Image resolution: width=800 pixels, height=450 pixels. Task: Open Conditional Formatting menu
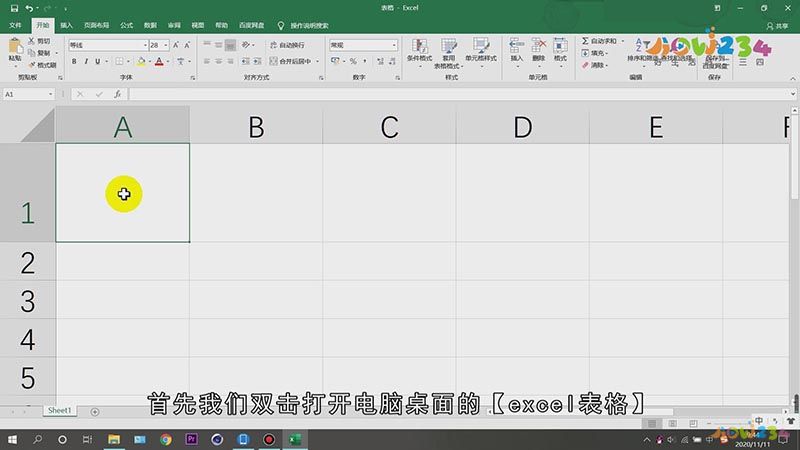coord(419,52)
